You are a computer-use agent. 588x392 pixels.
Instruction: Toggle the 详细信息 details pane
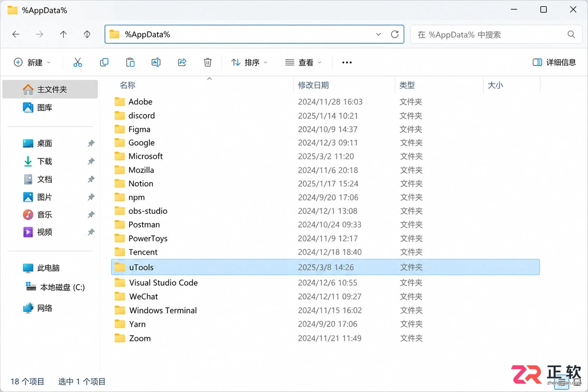pyautogui.click(x=554, y=62)
